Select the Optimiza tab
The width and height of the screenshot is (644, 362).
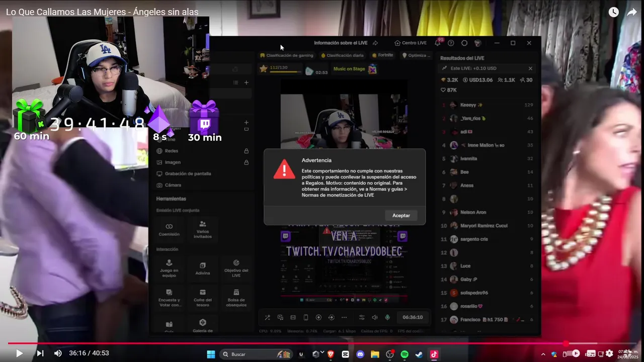pos(416,55)
